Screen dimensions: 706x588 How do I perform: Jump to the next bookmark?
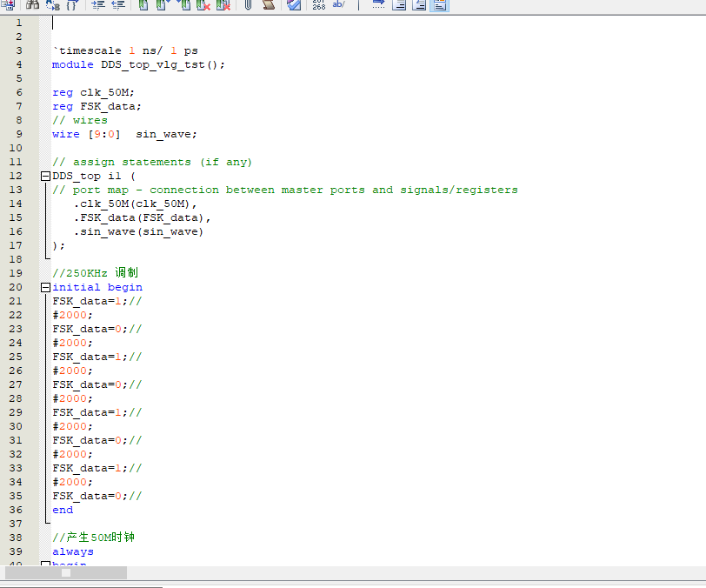pyautogui.click(x=163, y=4)
